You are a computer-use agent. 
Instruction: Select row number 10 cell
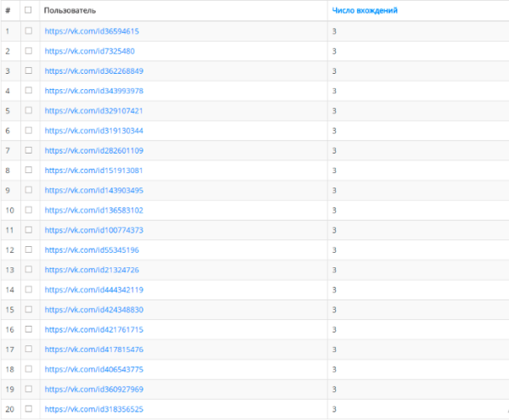pyautogui.click(x=9, y=210)
